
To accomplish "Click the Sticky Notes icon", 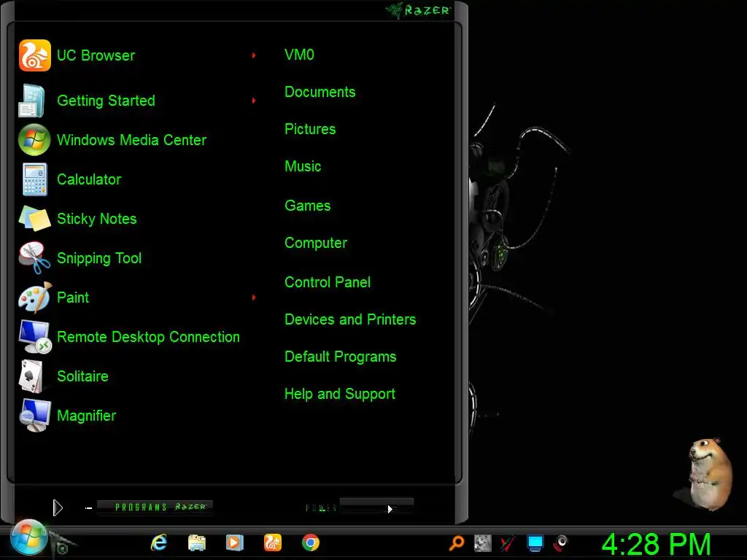I will (x=34, y=219).
